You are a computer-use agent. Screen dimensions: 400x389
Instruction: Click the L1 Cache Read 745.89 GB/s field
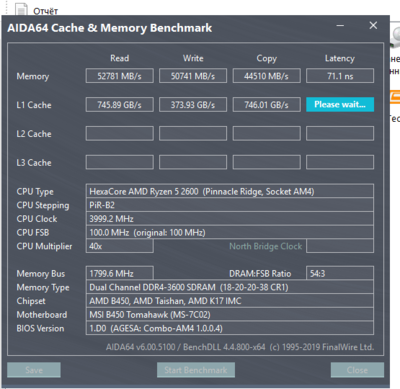119,105
